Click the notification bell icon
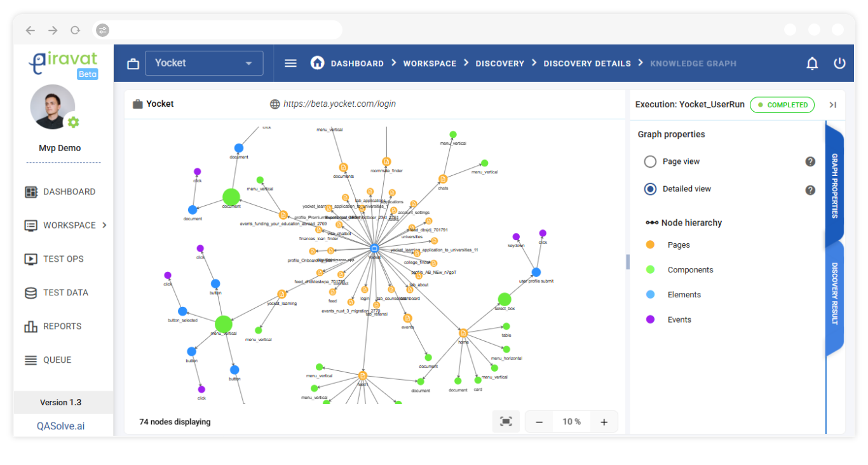868x465 pixels. point(812,63)
